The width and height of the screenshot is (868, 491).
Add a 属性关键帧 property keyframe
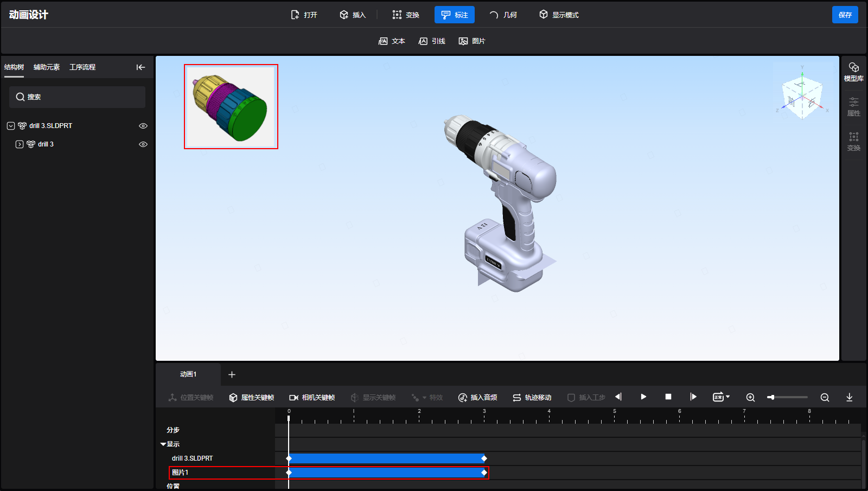251,398
